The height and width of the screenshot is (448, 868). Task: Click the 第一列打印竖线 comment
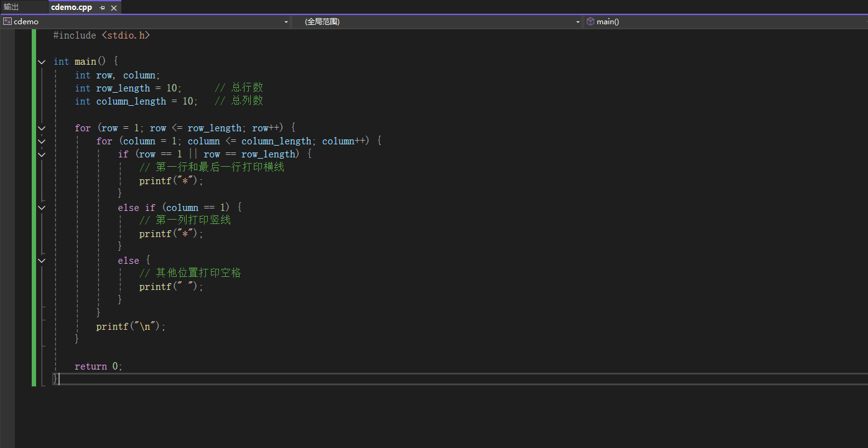point(185,220)
